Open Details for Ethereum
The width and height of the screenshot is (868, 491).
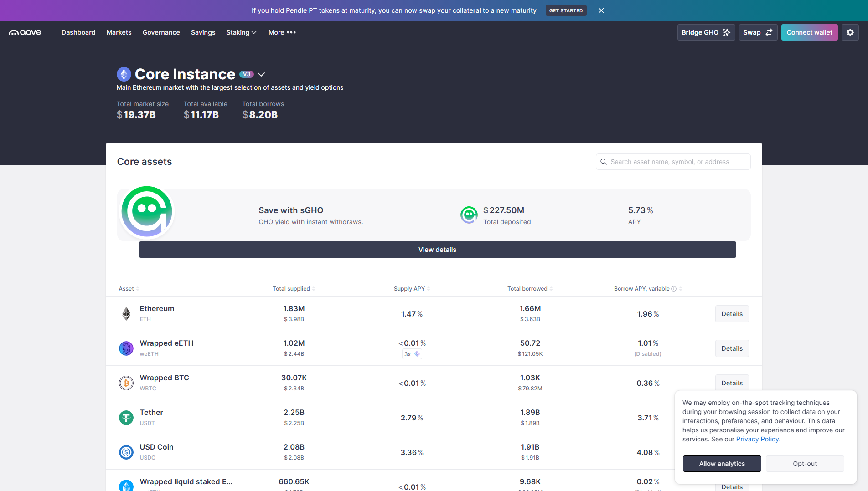point(732,314)
